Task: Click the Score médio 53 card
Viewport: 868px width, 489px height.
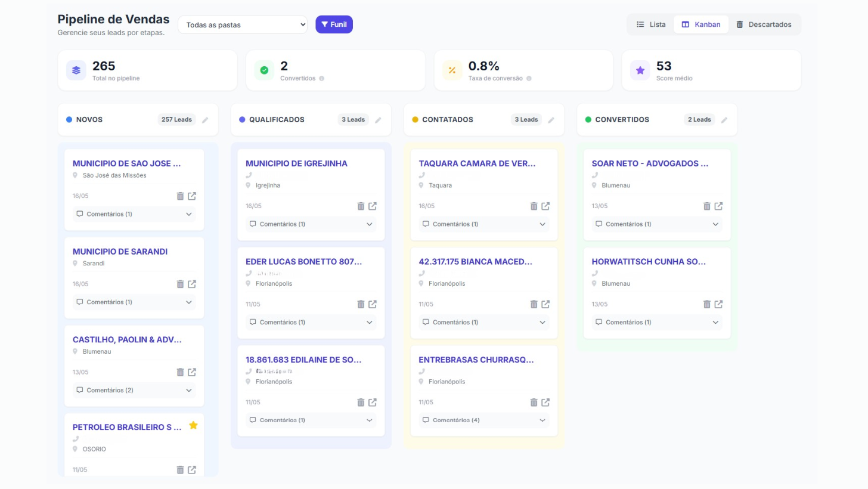Action: pos(711,70)
